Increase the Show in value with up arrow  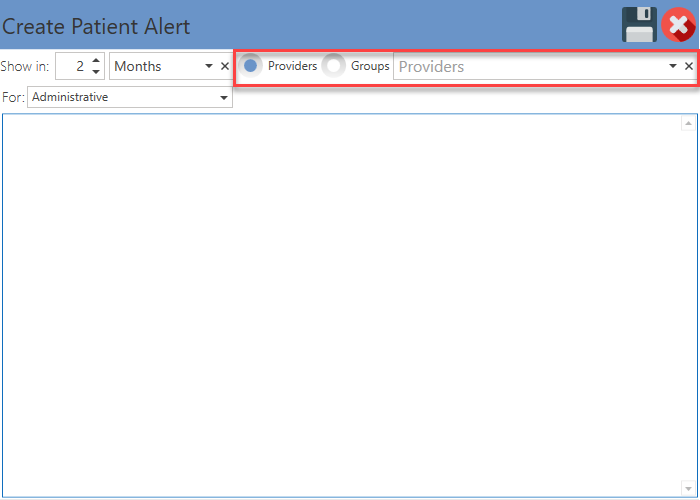pyautogui.click(x=96, y=61)
